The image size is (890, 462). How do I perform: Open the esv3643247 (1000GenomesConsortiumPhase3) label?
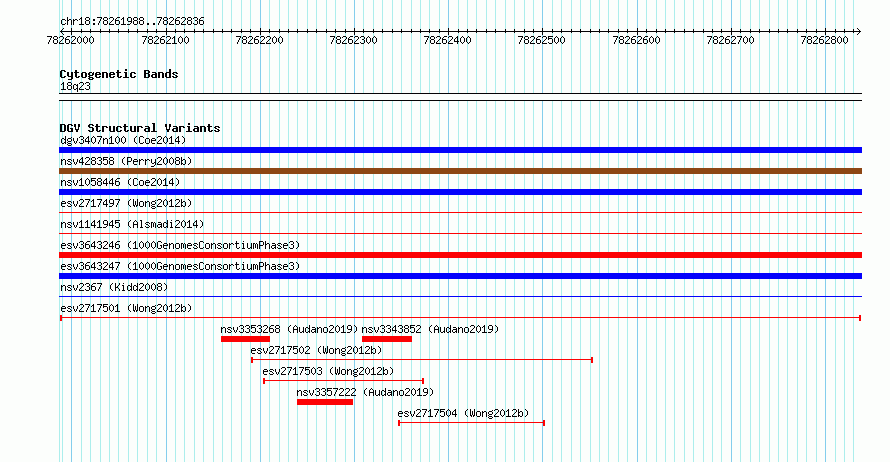(x=180, y=266)
